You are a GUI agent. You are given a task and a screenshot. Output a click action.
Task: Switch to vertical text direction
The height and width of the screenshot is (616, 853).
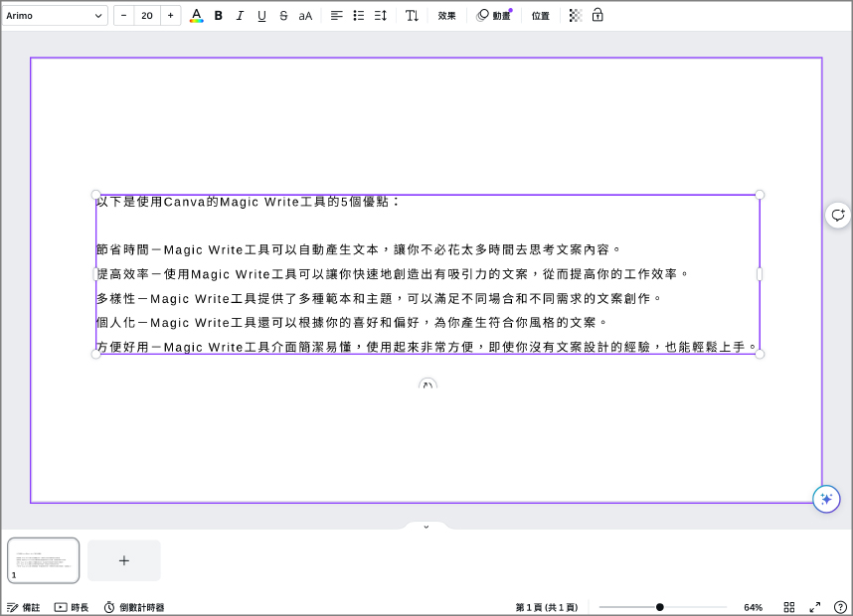coord(412,16)
